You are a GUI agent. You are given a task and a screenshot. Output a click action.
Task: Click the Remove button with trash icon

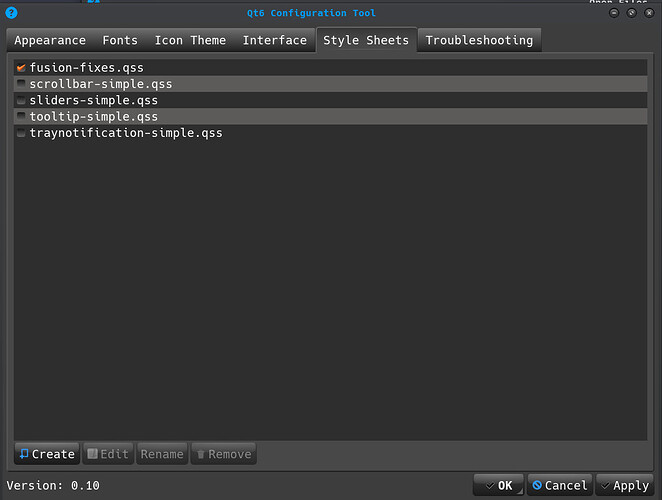(222, 454)
